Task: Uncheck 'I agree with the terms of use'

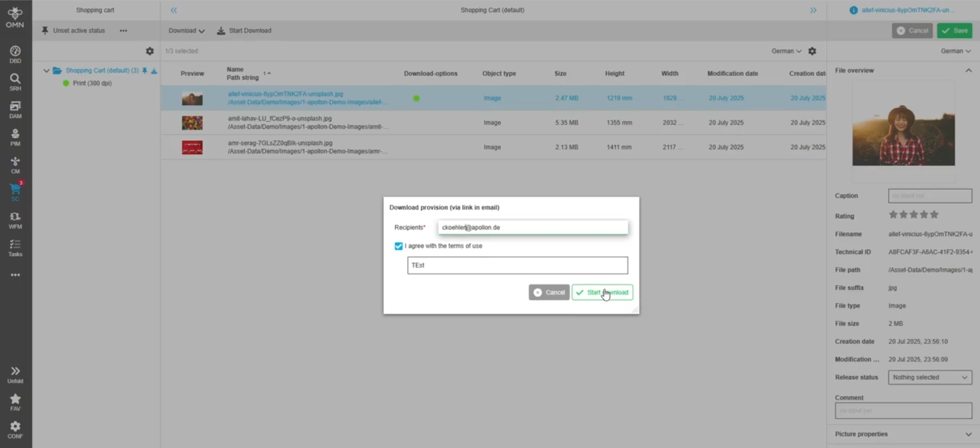Action: coord(398,246)
